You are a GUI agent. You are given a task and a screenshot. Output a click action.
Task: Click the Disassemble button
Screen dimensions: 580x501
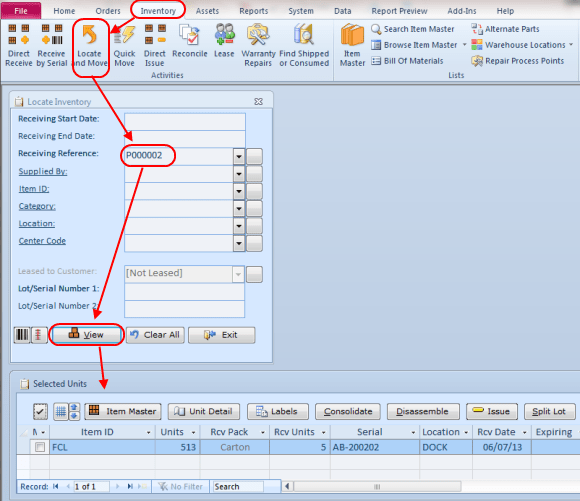tap(423, 411)
